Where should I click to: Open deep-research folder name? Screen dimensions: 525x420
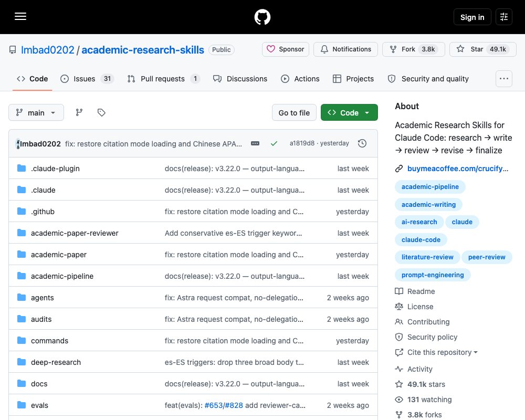click(x=56, y=362)
